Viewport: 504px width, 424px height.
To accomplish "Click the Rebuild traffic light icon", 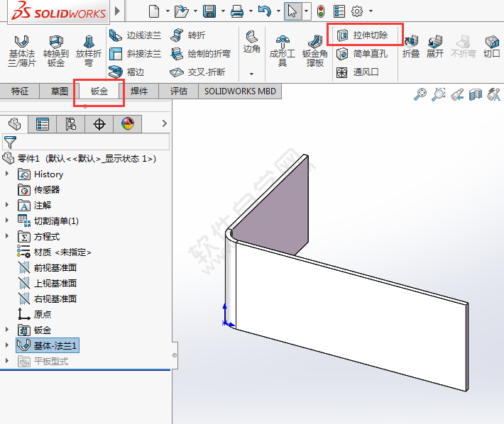I will (x=320, y=11).
